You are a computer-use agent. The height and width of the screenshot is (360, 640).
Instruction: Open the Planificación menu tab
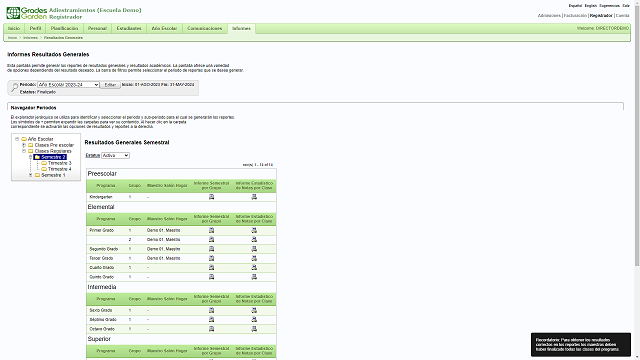(64, 29)
